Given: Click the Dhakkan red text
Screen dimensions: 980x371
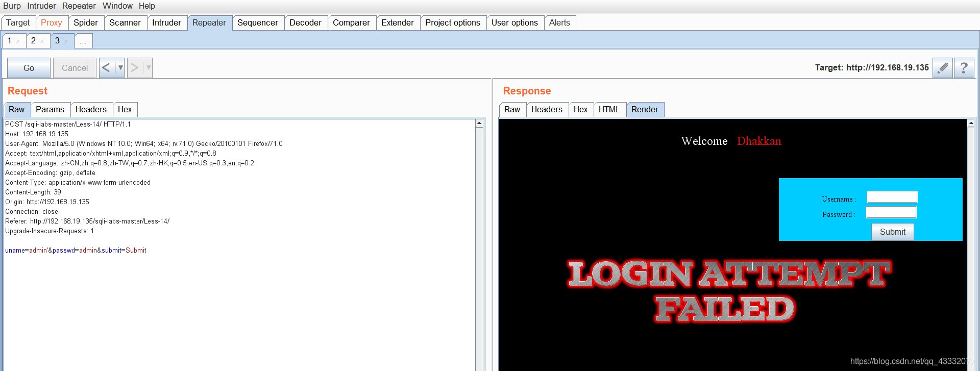Looking at the screenshot, I should click(x=759, y=141).
